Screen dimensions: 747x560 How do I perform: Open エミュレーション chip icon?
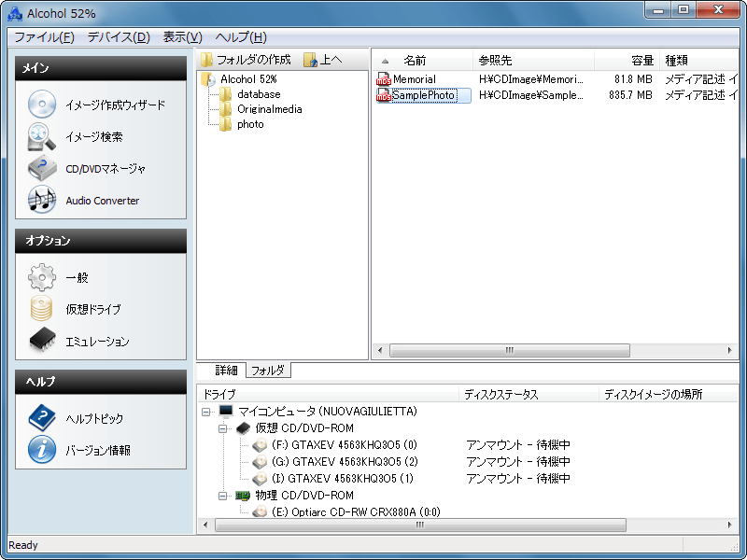pos(42,340)
